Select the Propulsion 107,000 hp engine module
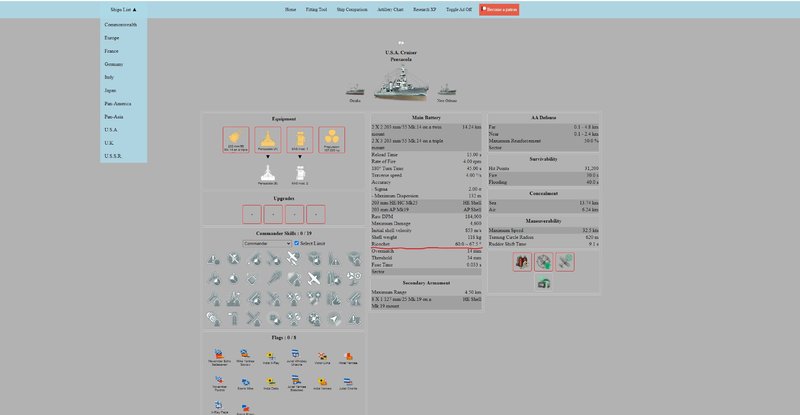 [332, 140]
